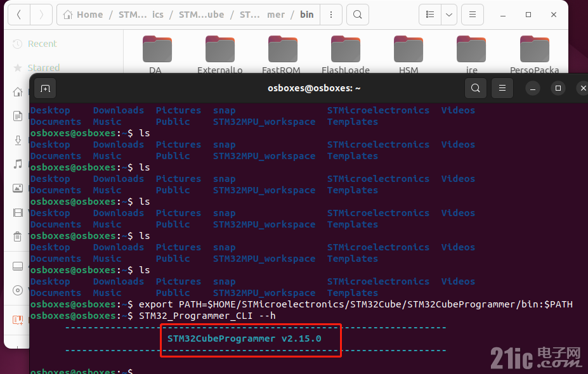
Task: Click the STM32_Programmer_CLI --h command
Action: pos(207,316)
